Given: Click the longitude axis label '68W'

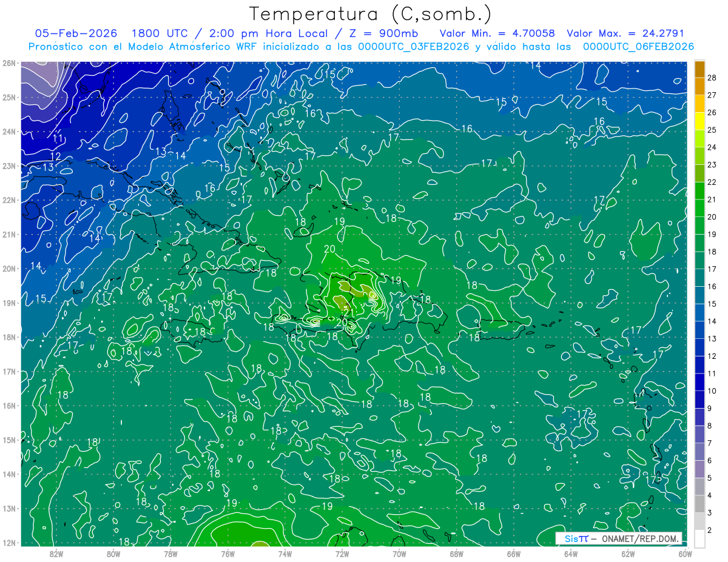Looking at the screenshot, I should pyautogui.click(x=457, y=554).
